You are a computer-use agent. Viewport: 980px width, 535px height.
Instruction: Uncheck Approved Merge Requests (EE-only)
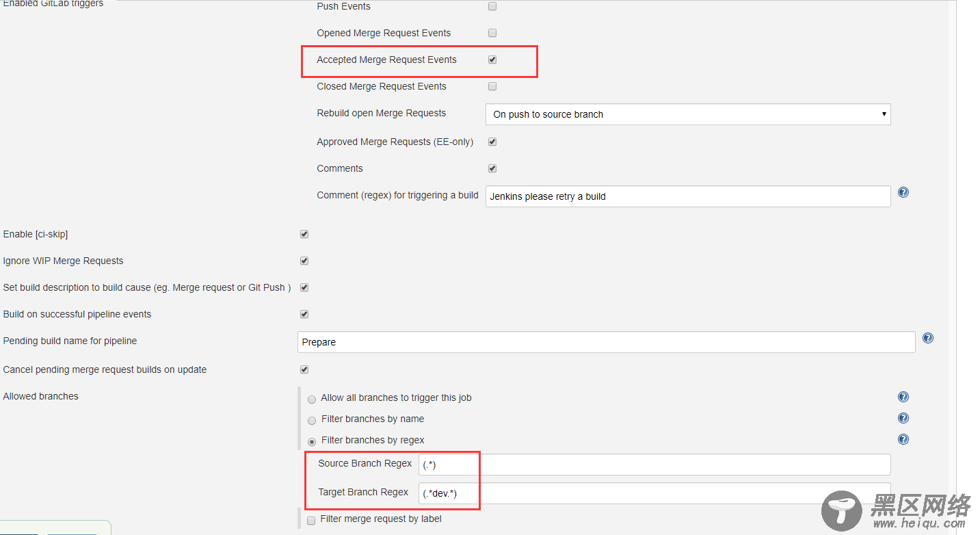click(492, 142)
